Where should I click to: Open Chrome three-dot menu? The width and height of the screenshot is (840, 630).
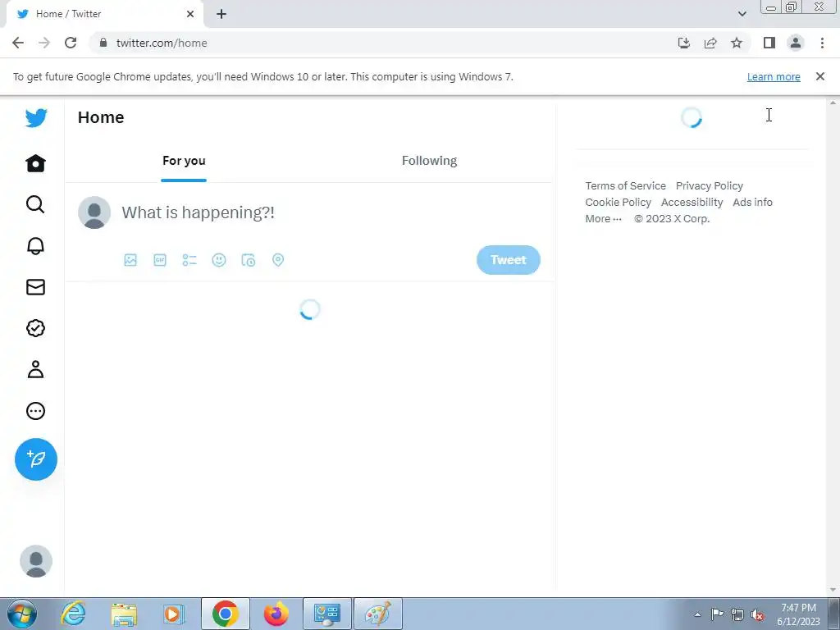822,43
